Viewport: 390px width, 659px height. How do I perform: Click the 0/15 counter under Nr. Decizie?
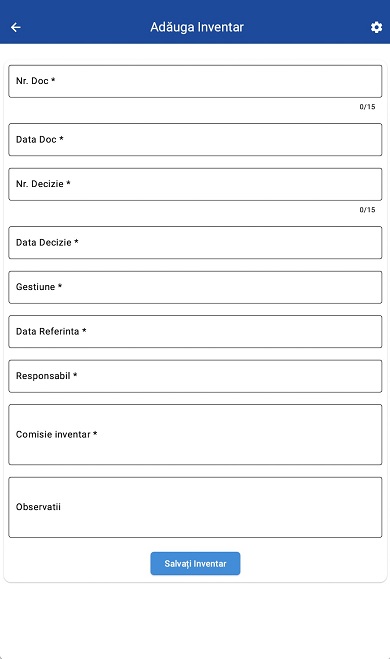point(367,210)
